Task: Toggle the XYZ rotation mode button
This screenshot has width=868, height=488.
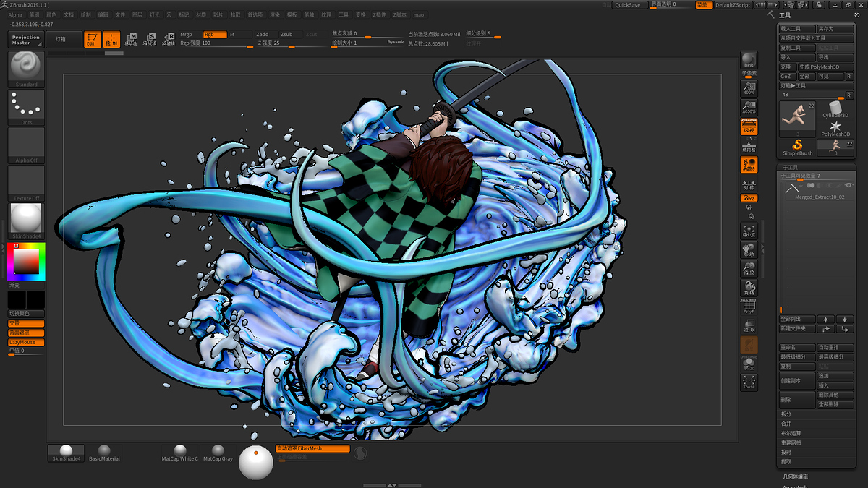Action: [749, 198]
